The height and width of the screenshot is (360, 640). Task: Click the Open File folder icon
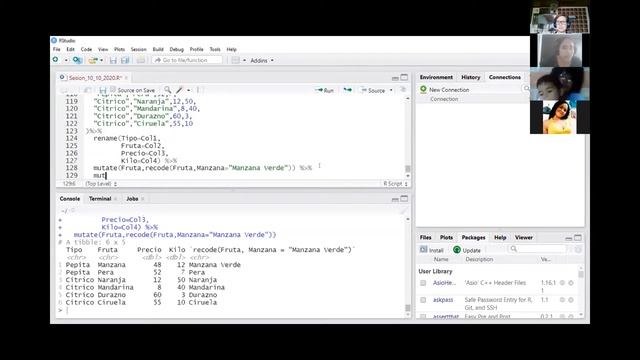(x=93, y=60)
